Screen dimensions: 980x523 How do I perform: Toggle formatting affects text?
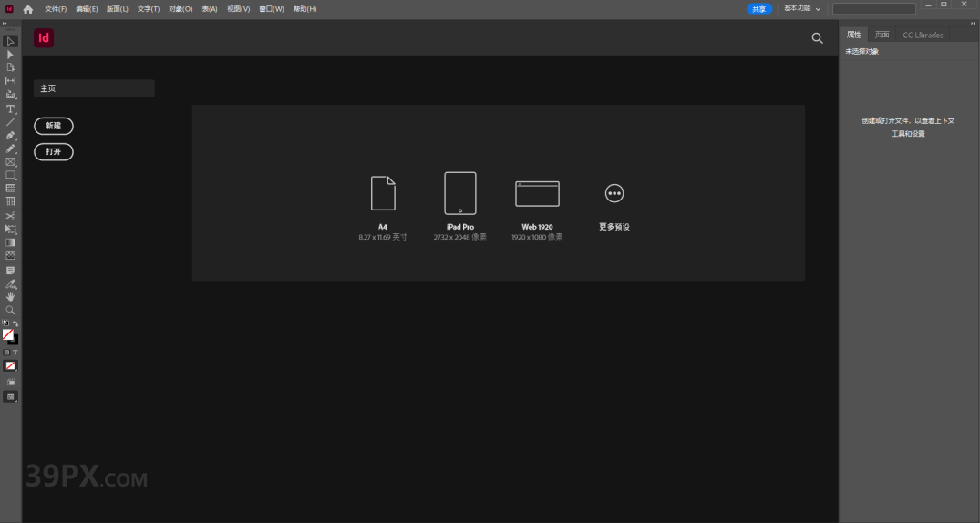click(15, 353)
